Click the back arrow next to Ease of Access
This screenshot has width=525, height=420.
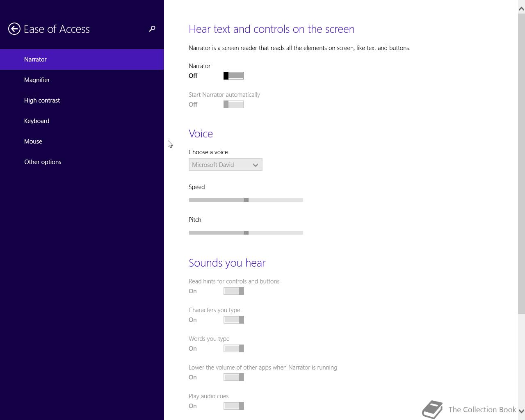14,29
